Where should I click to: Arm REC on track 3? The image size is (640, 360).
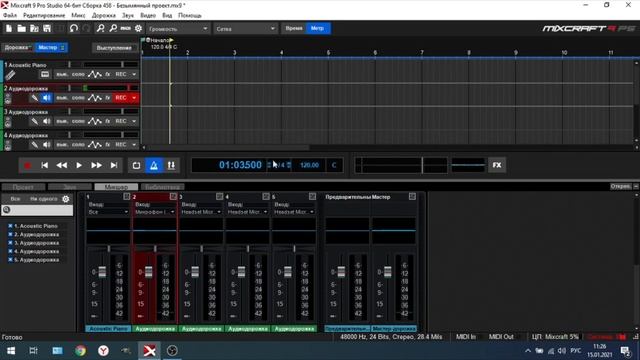coord(121,121)
